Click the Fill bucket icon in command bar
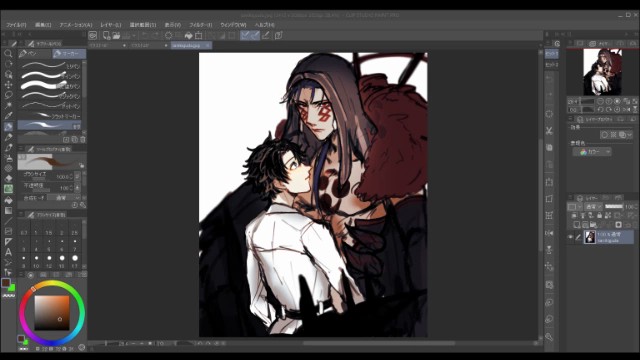Screen dimensions: 640x360 click(189, 36)
